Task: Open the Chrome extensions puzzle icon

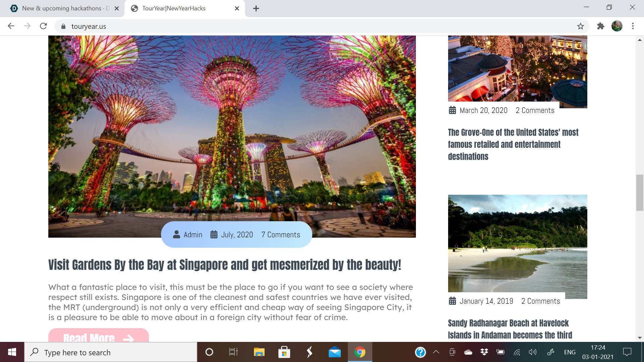Action: click(600, 26)
